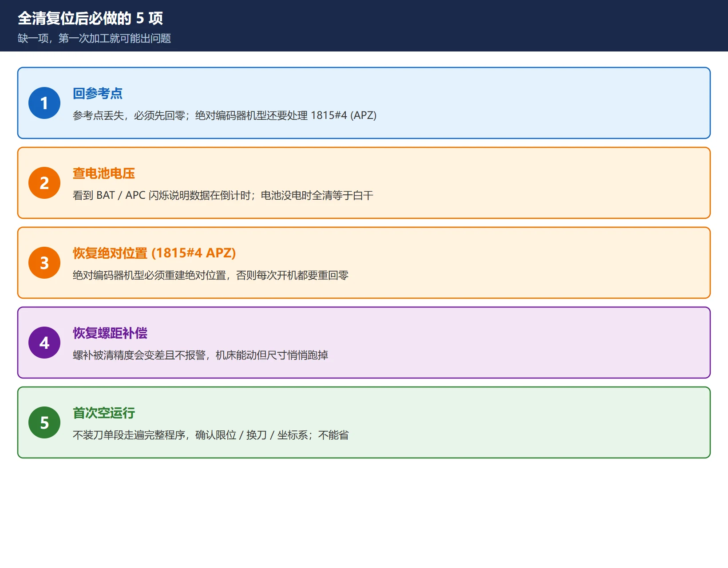This screenshot has width=728, height=568.
Task: Click the description about 不装刀单段走遍完整程序
Action: [x=211, y=435]
